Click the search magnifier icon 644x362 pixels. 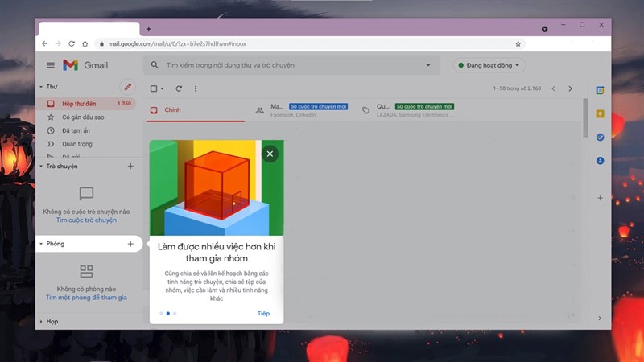point(155,65)
